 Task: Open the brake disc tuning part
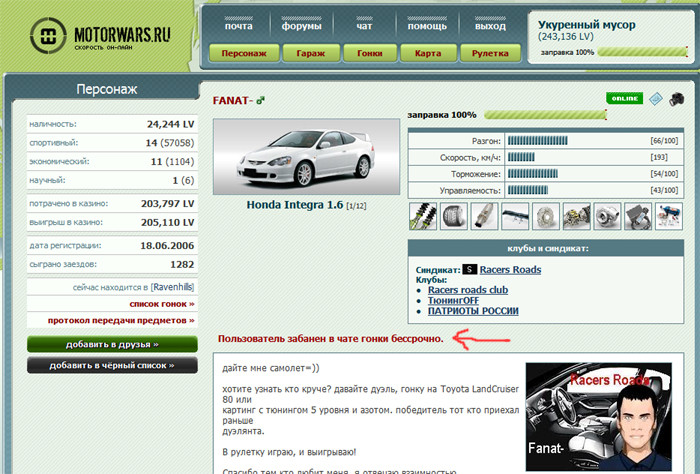pos(546,216)
